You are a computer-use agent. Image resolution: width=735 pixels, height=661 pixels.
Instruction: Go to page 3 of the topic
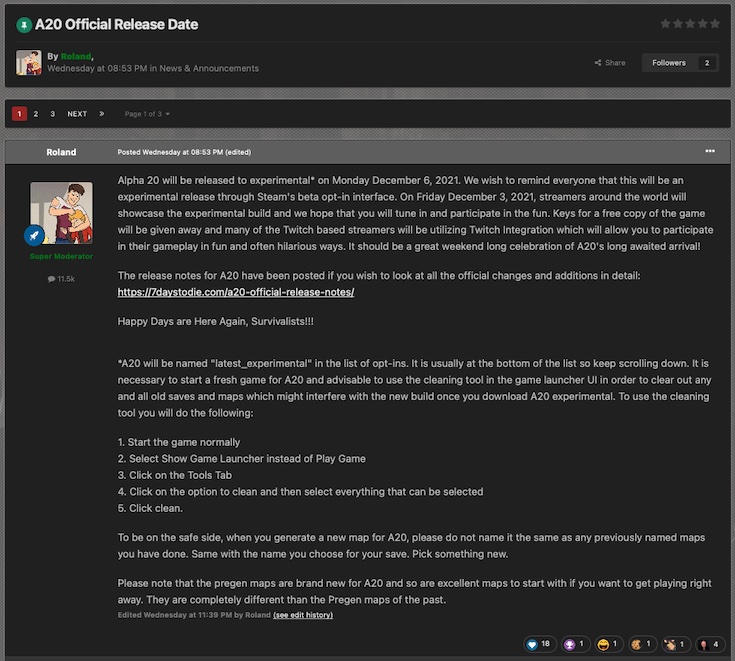coord(52,114)
